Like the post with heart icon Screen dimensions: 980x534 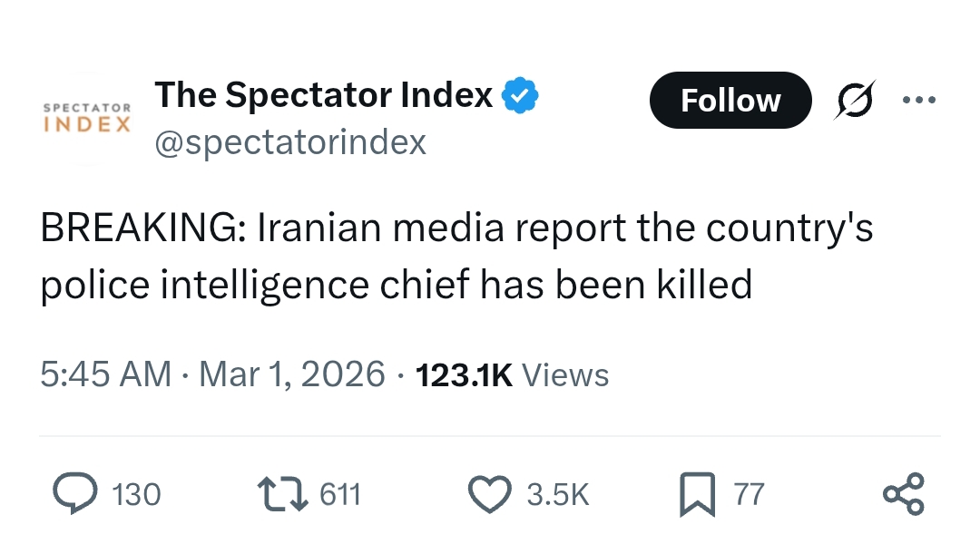click(489, 494)
